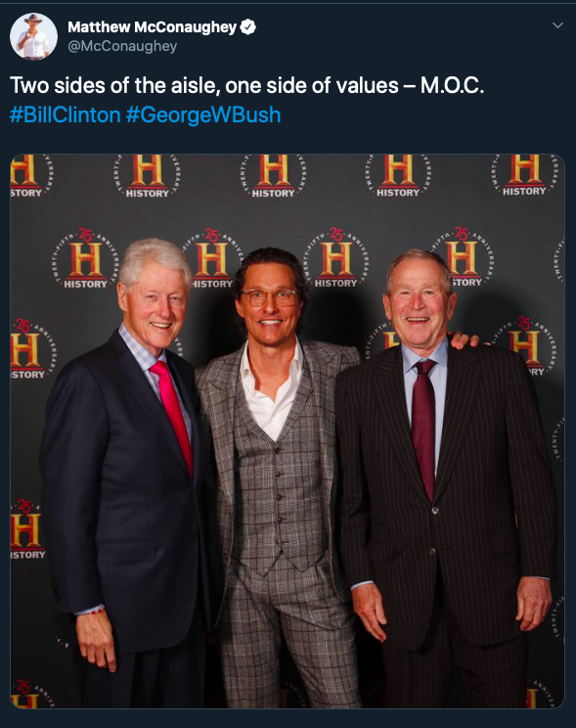Click the bright pink tie in photo
The width and height of the screenshot is (576, 728).
173,412
